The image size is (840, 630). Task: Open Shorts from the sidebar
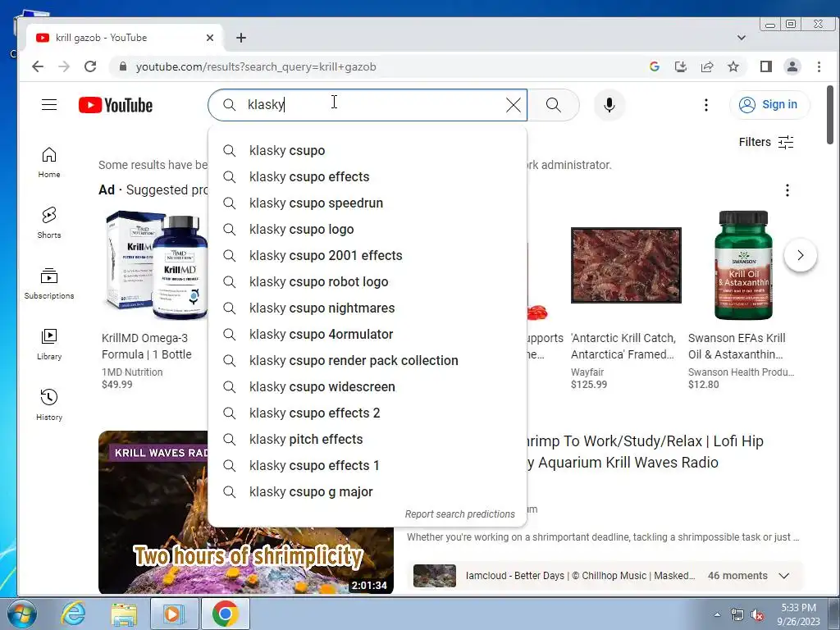(49, 223)
